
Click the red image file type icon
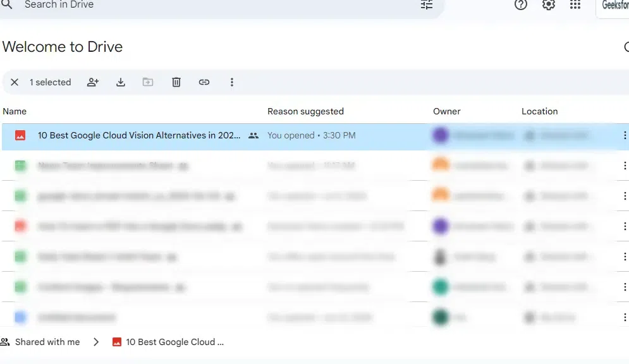[20, 135]
